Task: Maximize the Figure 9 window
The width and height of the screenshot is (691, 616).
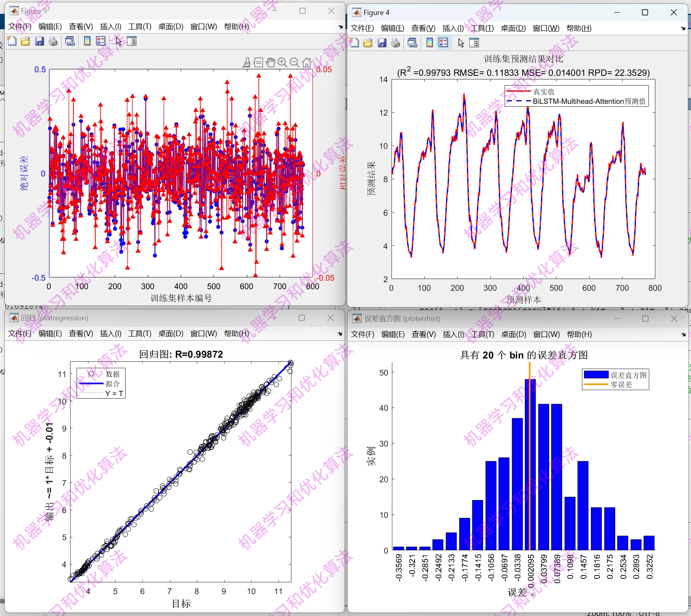Action: (x=303, y=11)
